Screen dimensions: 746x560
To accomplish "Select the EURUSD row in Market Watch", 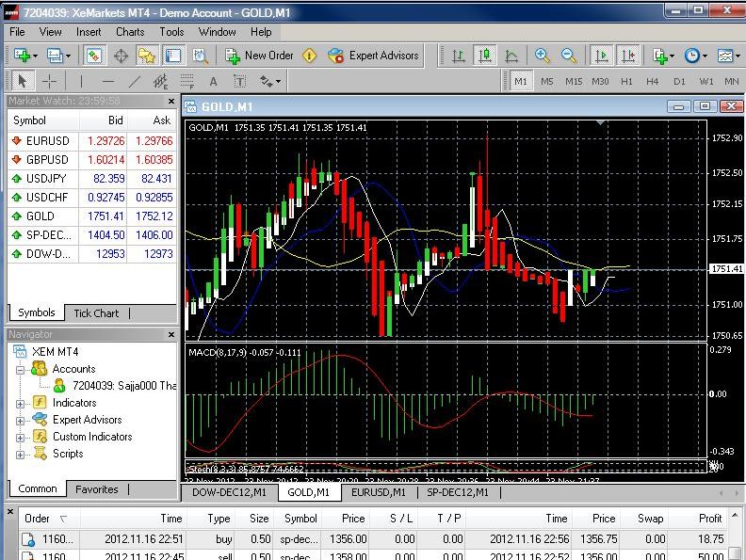I will coord(91,141).
